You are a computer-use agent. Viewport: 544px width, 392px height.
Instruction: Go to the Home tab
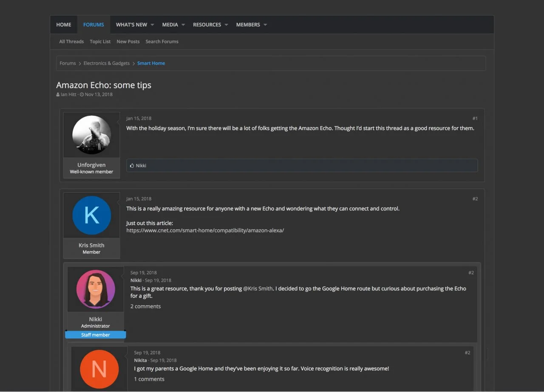(x=64, y=25)
